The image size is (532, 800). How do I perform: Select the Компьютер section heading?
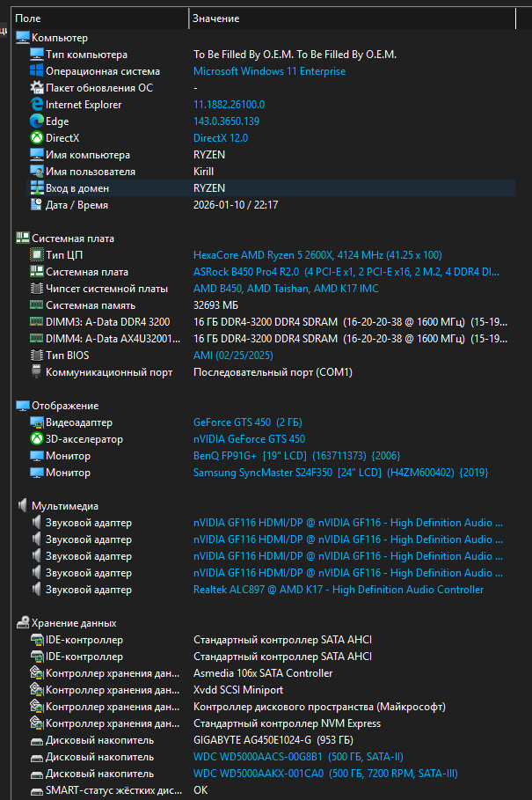click(x=60, y=37)
